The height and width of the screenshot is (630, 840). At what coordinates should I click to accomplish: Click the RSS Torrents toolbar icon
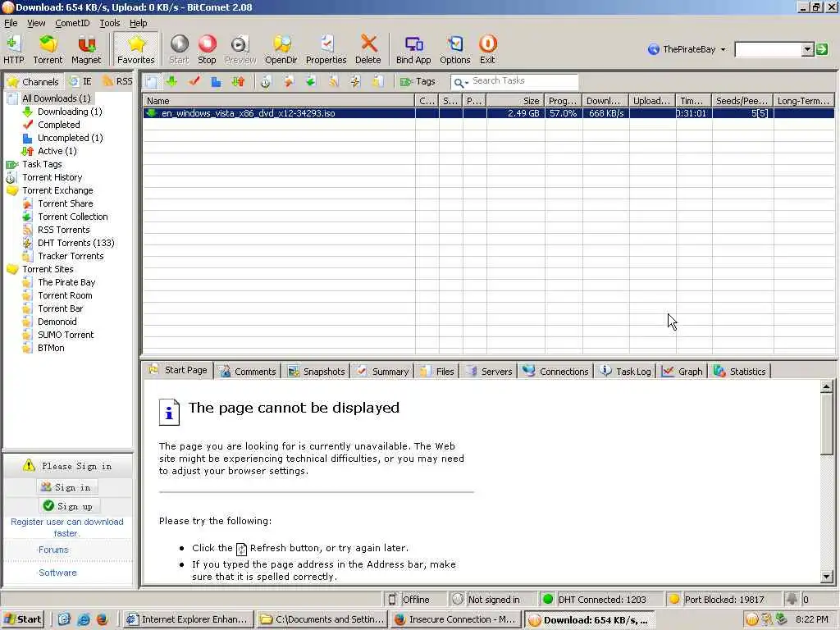333,81
